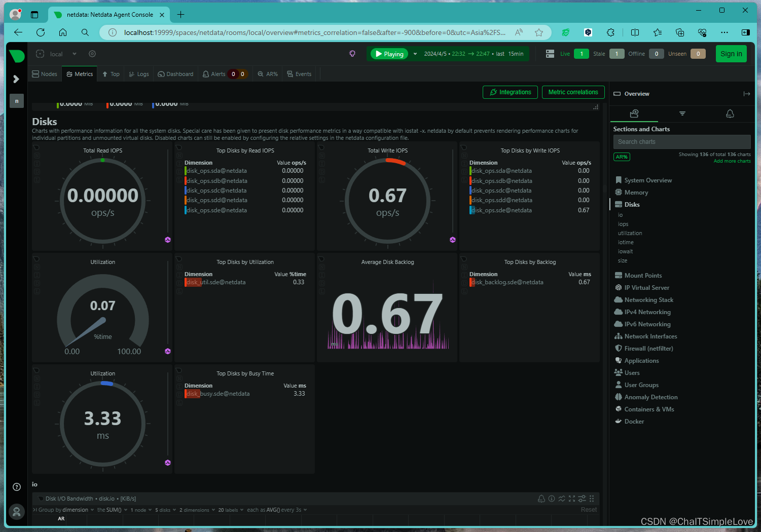The height and width of the screenshot is (532, 761).
Task: Open the alerts bell panel in sidebar
Action: point(730,113)
